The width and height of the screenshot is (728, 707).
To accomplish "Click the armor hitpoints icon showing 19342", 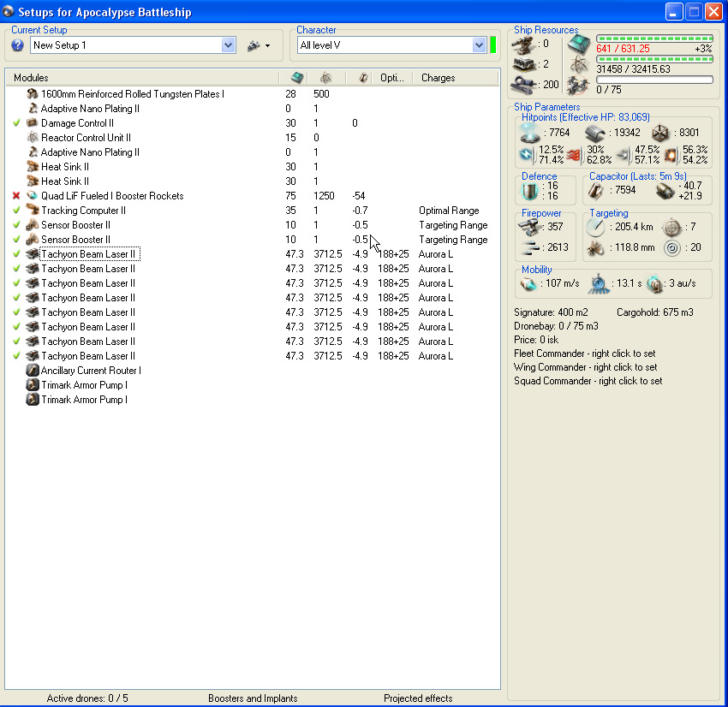I will point(594,134).
